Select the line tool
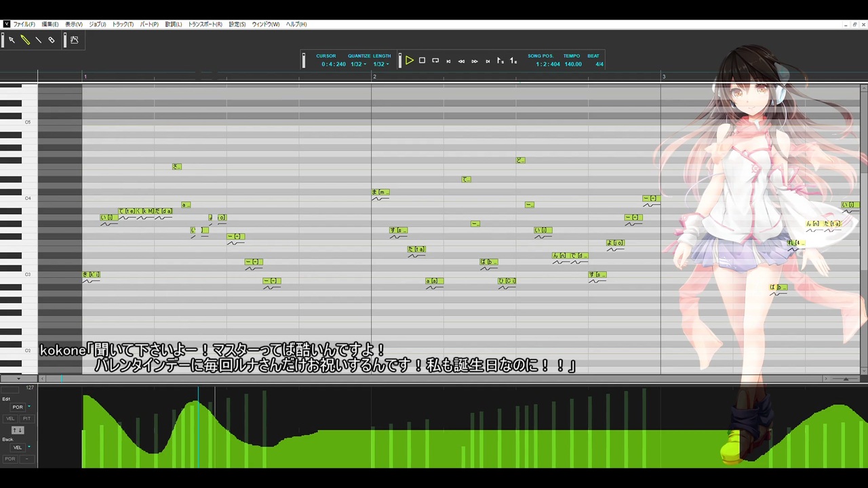The image size is (868, 488). [x=38, y=40]
